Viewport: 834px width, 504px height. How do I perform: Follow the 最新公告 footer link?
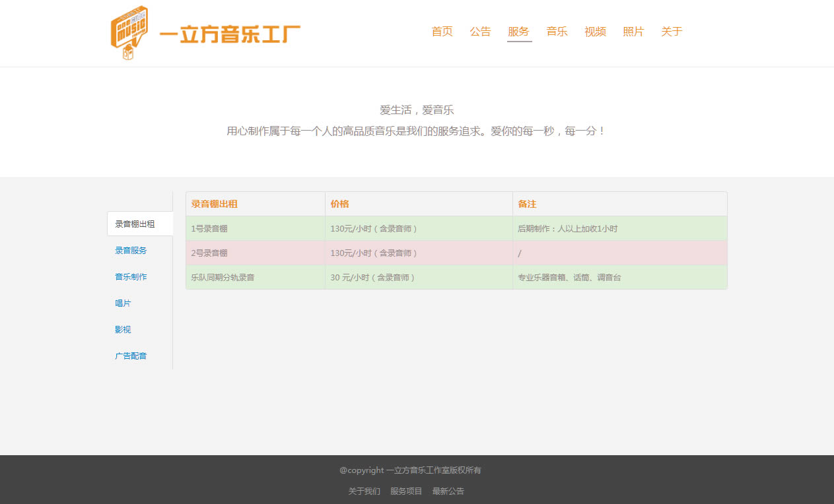(448, 491)
